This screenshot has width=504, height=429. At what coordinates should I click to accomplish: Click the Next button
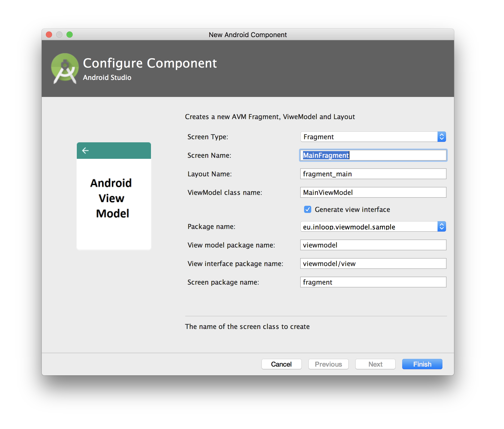click(375, 364)
